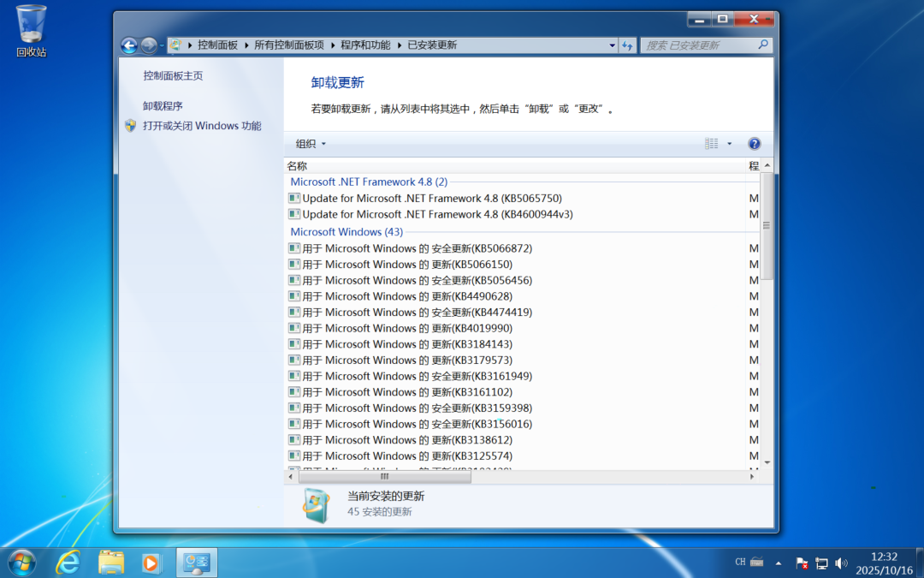Open the Windows Start button

coord(21,563)
